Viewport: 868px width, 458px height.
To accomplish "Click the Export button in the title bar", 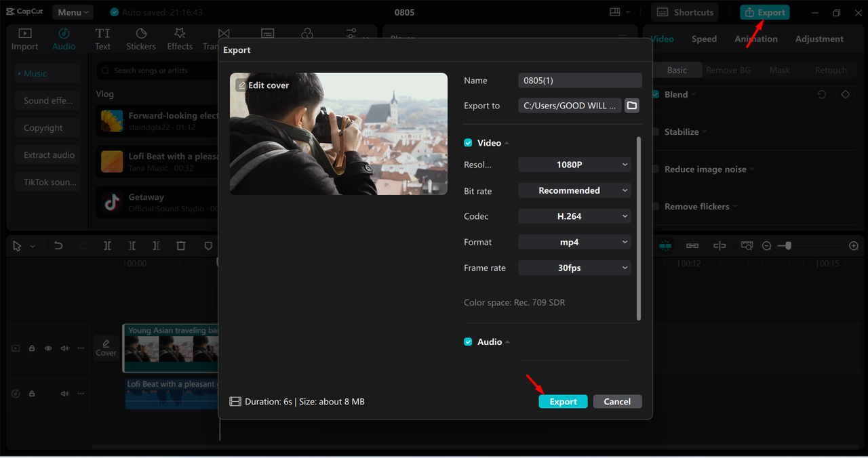I will tap(765, 12).
